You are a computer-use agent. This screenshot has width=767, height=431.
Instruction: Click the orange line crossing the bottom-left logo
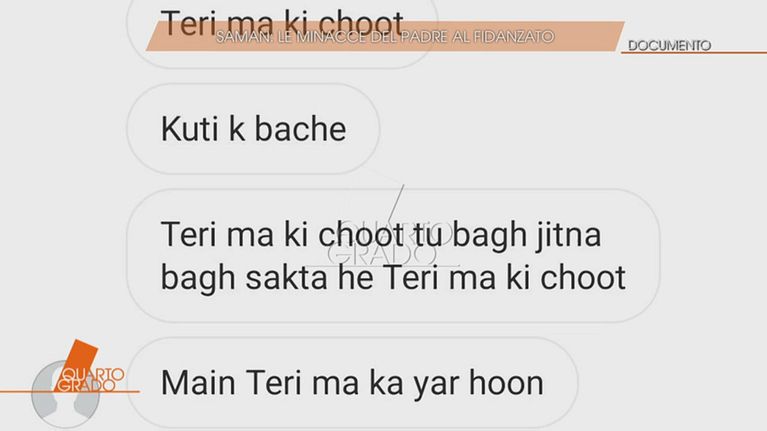tap(70, 391)
